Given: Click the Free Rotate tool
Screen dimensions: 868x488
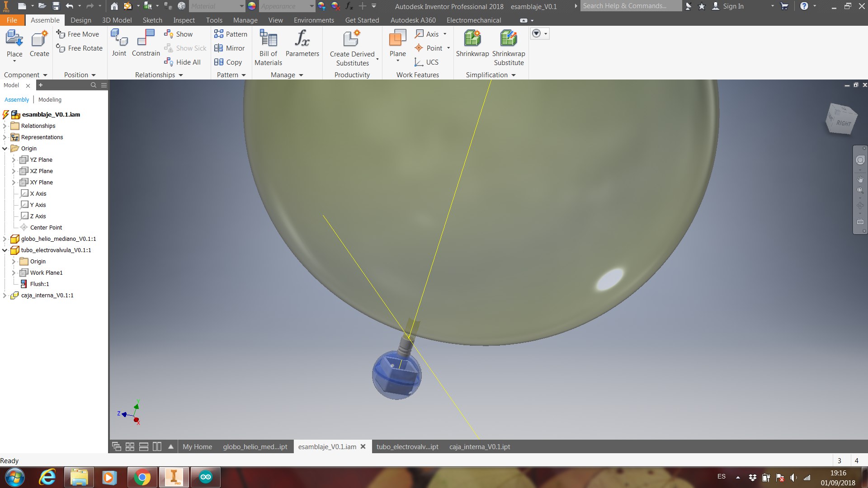Looking at the screenshot, I should pos(80,48).
